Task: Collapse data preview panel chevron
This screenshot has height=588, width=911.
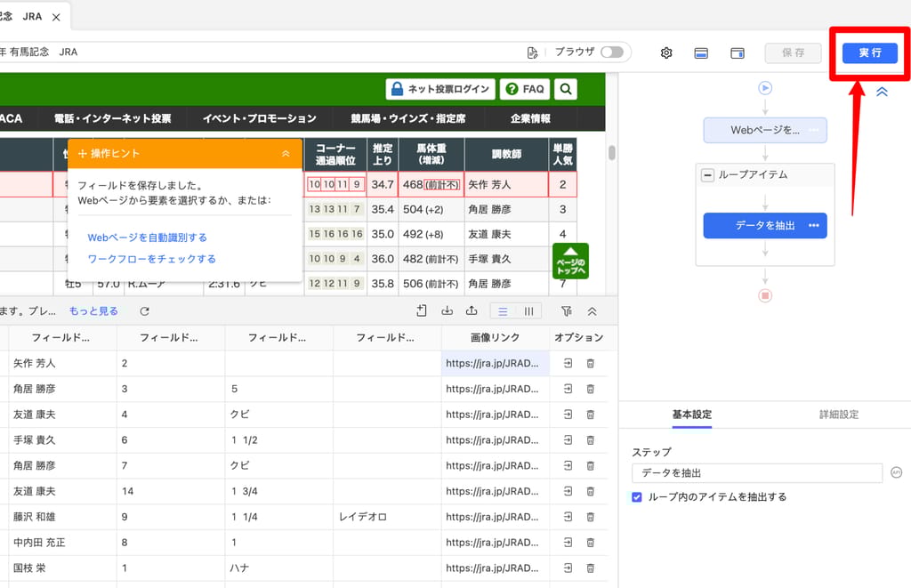Action: (x=592, y=311)
